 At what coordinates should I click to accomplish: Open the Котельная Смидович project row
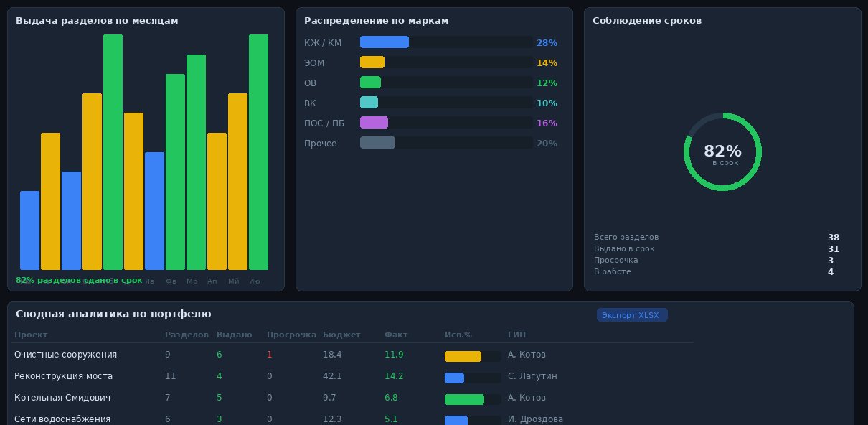(x=354, y=398)
